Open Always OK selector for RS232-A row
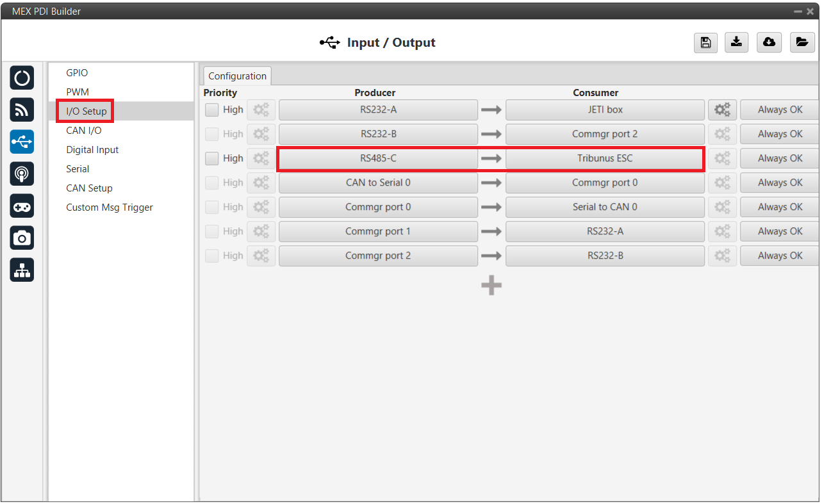This screenshot has width=822, height=504. 779,110
